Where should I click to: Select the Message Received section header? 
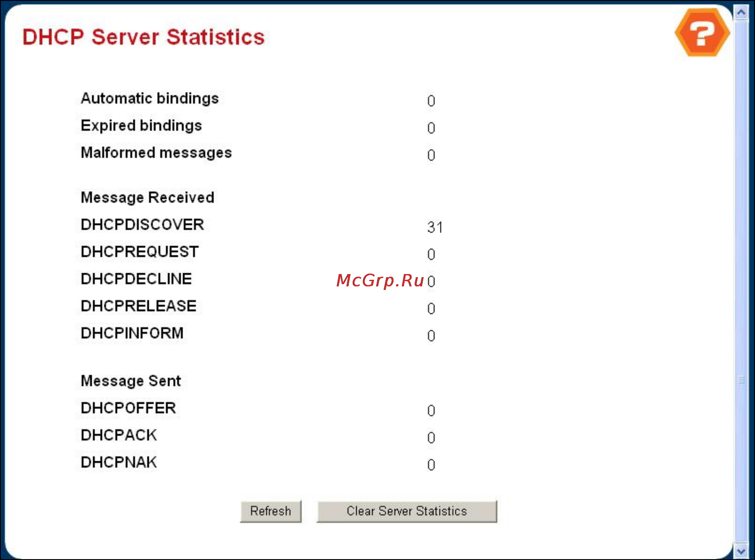pyautogui.click(x=148, y=197)
